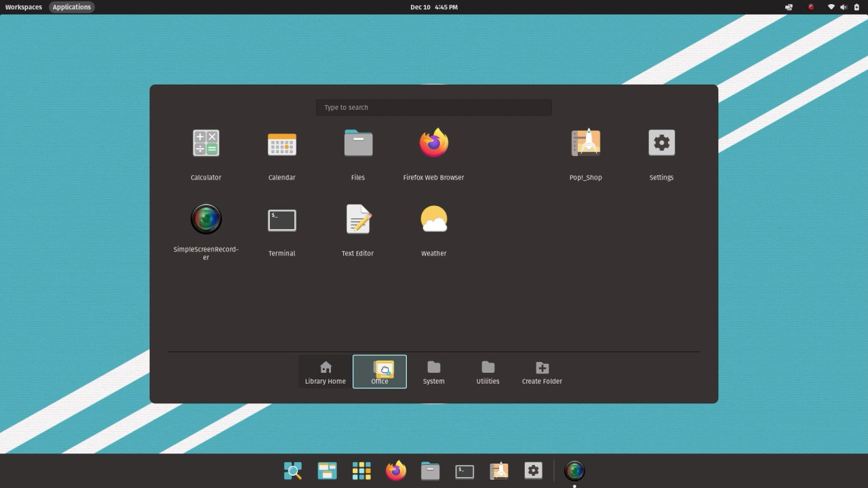The image size is (868, 488).
Task: Launch the Terminal app from grid
Action: pyautogui.click(x=281, y=220)
